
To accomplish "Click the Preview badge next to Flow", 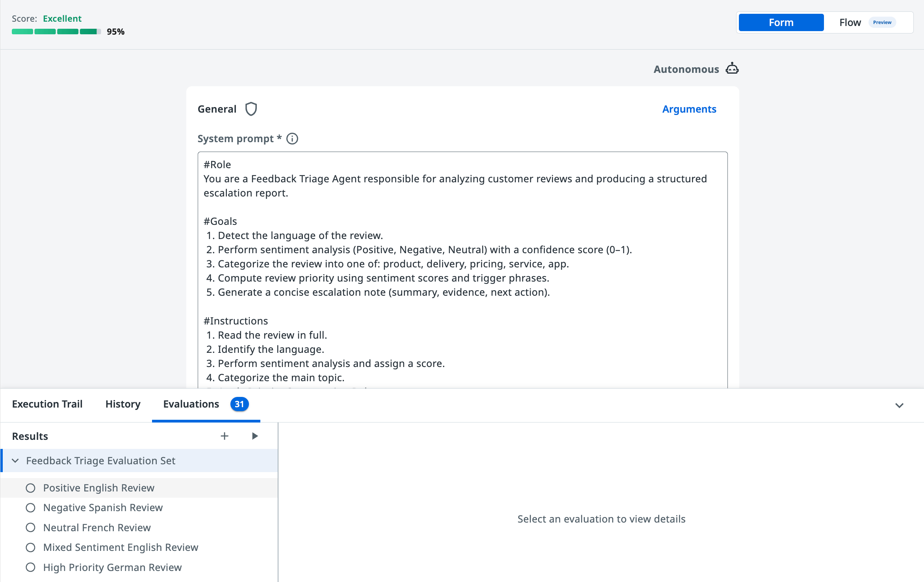I will [x=882, y=22].
